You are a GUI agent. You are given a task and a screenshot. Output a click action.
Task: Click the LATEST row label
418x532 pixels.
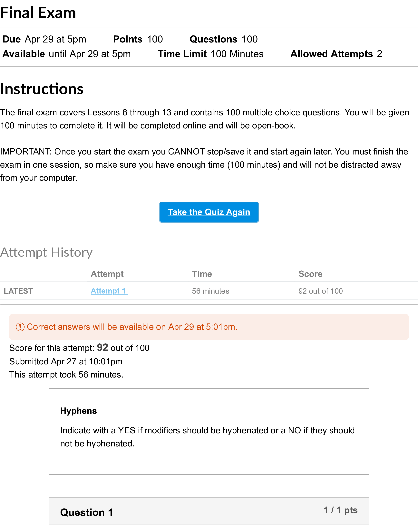pyautogui.click(x=18, y=291)
